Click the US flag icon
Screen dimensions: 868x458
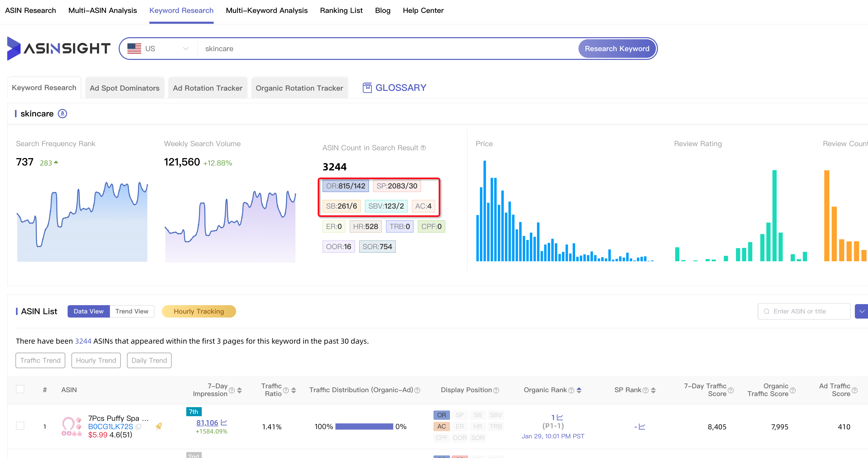134,49
